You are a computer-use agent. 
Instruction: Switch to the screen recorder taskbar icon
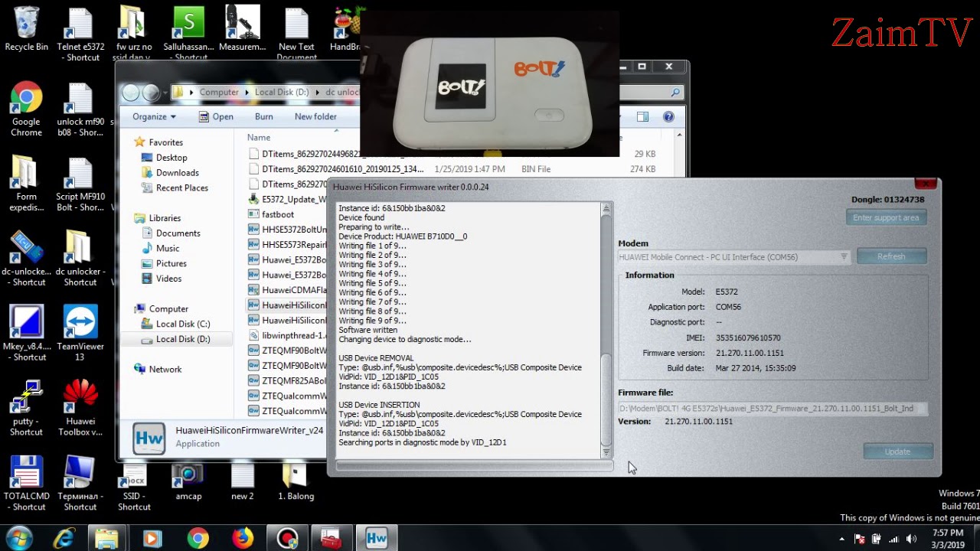tap(287, 539)
